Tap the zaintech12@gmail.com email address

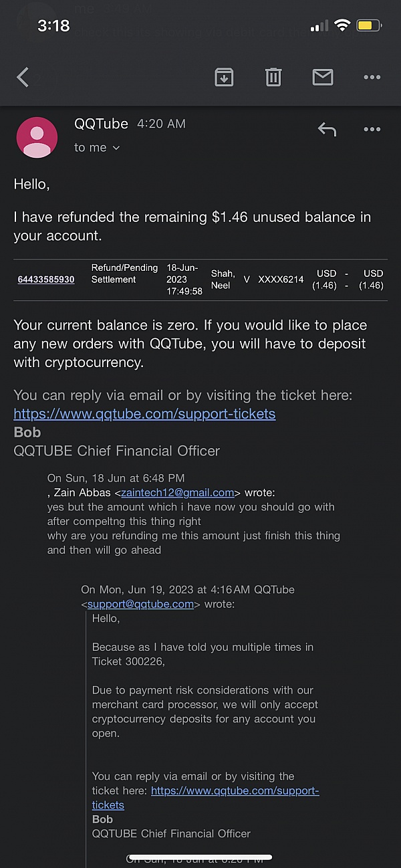(178, 493)
